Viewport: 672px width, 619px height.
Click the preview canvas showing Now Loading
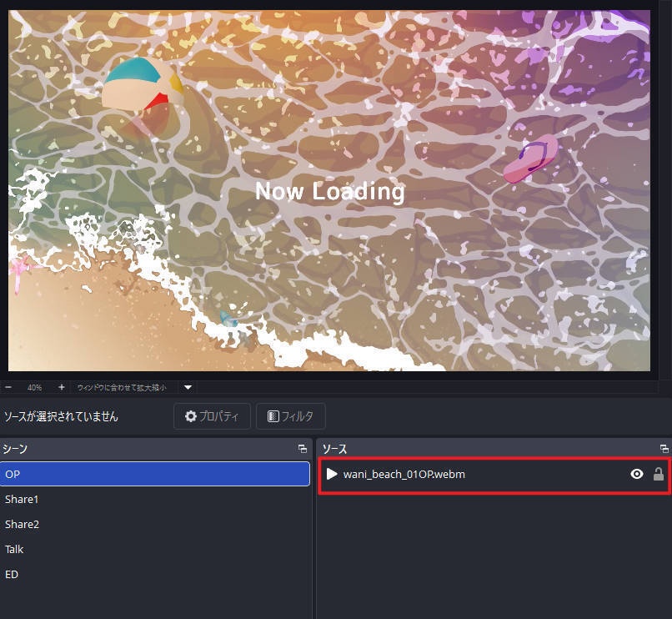coord(329,190)
